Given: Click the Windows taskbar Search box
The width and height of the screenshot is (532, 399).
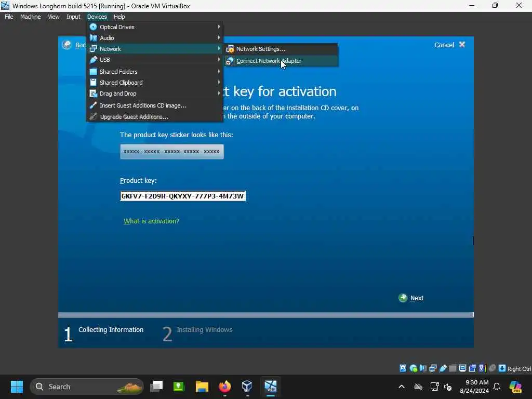Looking at the screenshot, I should pyautogui.click(x=87, y=387).
